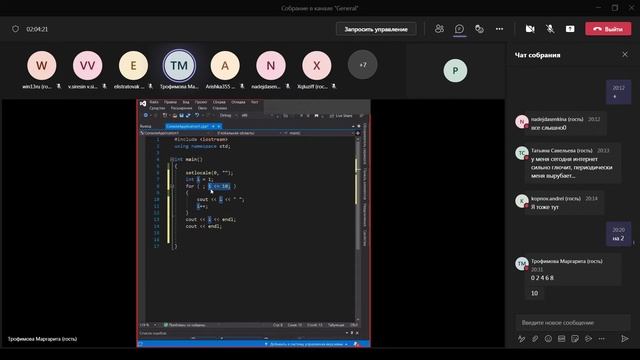Screen dimensions: 640x360
Task: Click the VV participant avatar
Action: click(87, 65)
